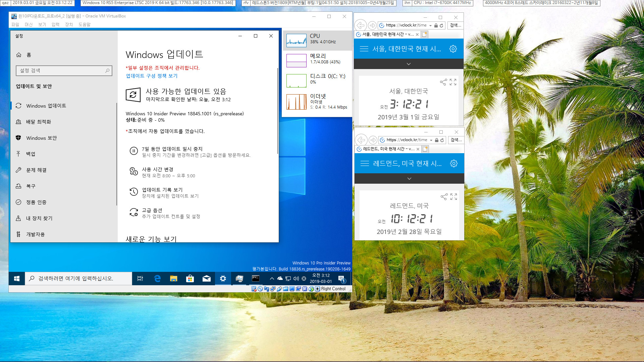Click the guest Windows Start button

[17, 279]
